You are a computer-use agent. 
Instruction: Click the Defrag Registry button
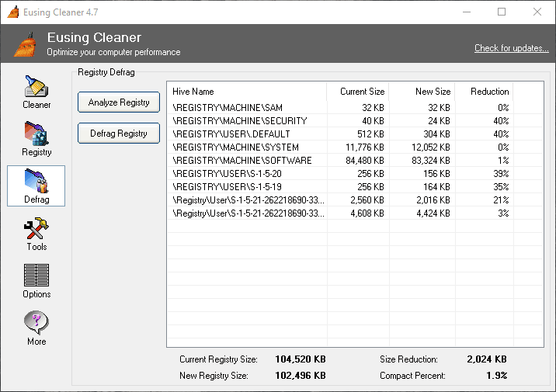119,134
